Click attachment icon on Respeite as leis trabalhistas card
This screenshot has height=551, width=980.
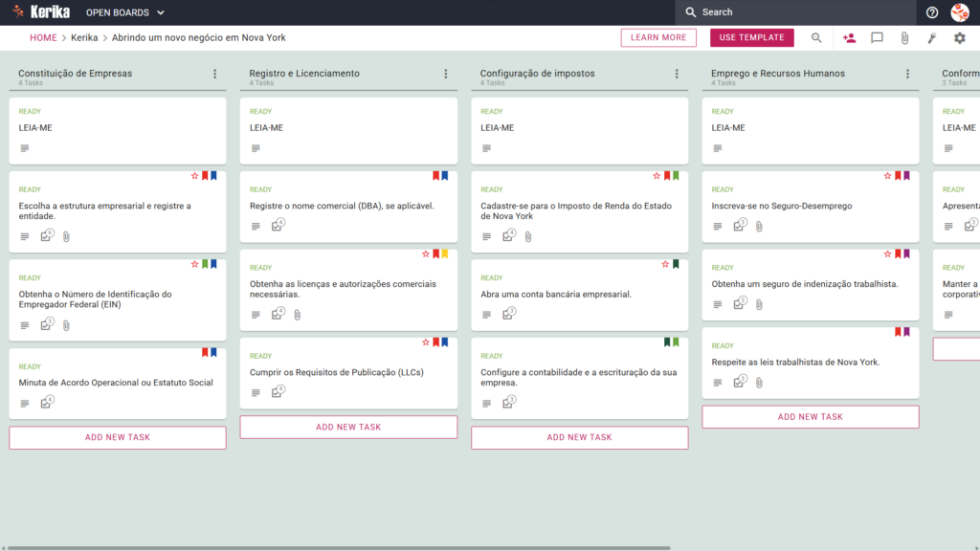pyautogui.click(x=759, y=383)
